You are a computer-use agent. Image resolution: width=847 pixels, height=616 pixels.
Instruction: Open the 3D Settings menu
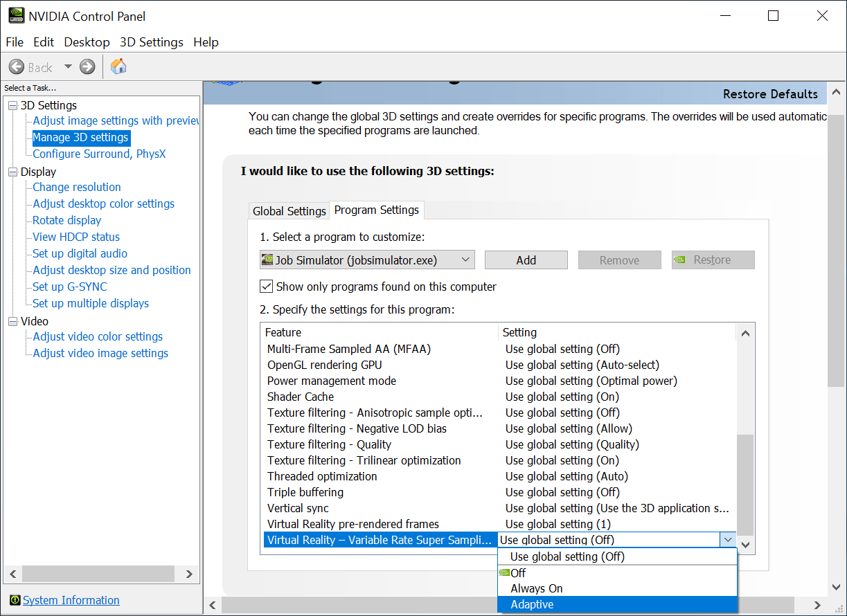tap(151, 42)
